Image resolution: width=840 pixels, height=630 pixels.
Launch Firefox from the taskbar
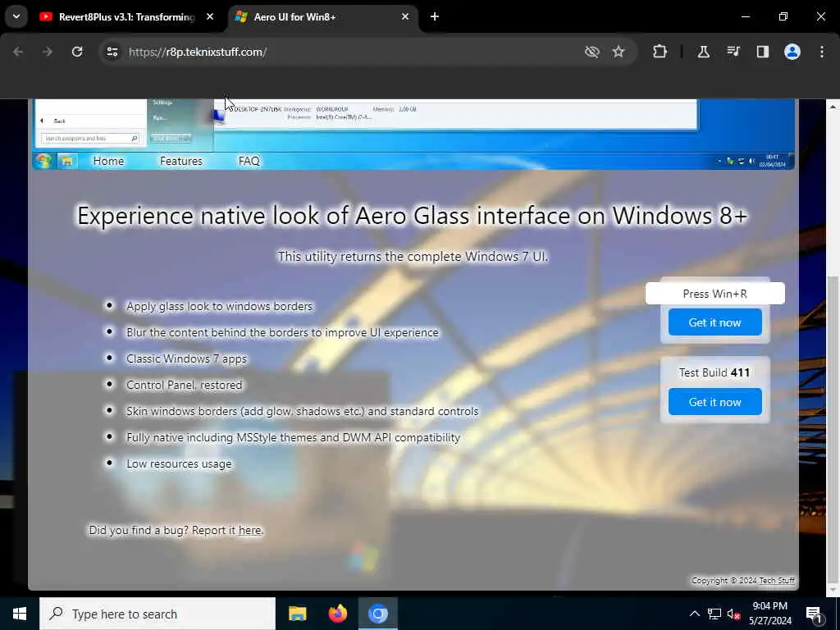[337, 614]
